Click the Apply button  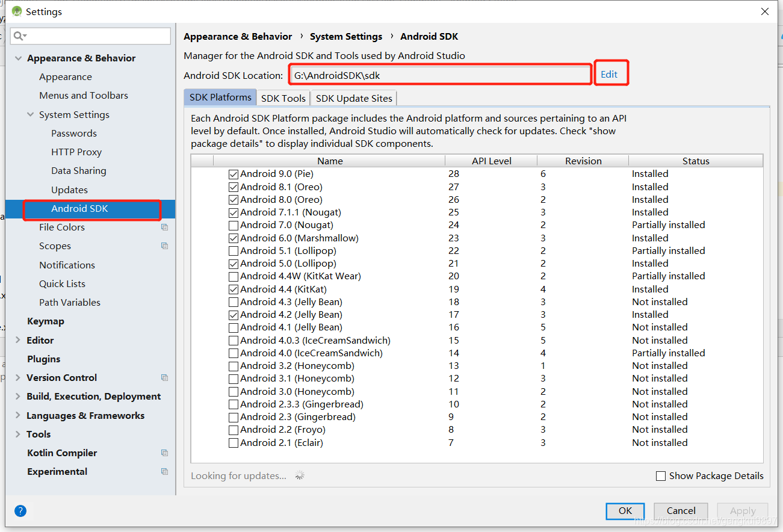(743, 511)
